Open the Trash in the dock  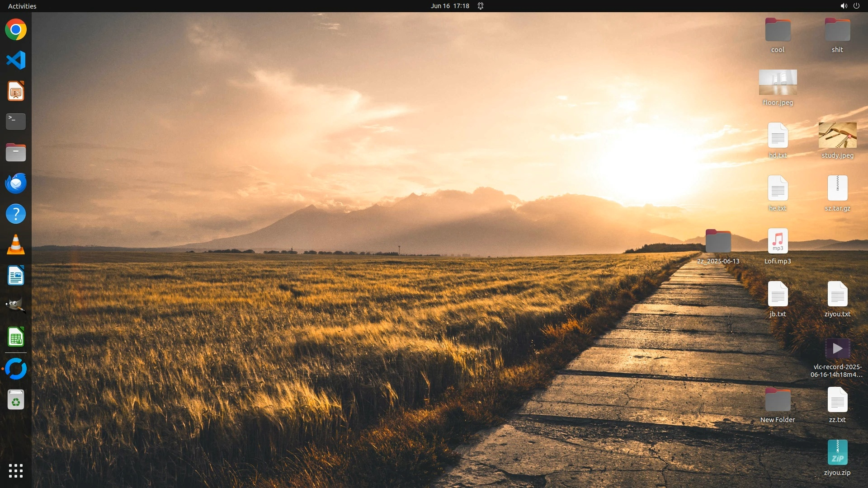click(x=16, y=400)
